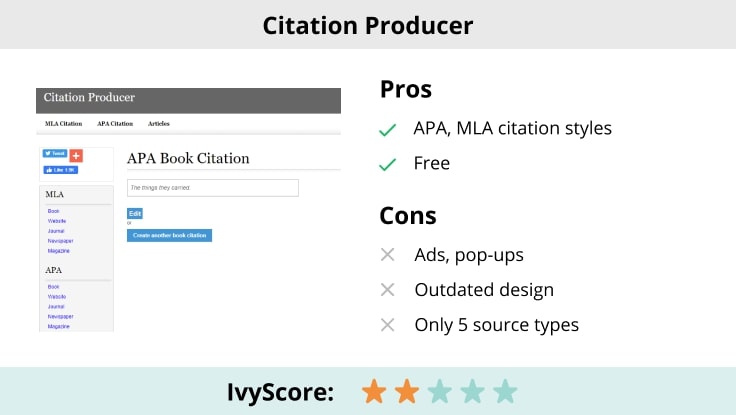Screen dimensions: 736x415
Task: Open the APA Citation menu item
Action: (x=115, y=124)
